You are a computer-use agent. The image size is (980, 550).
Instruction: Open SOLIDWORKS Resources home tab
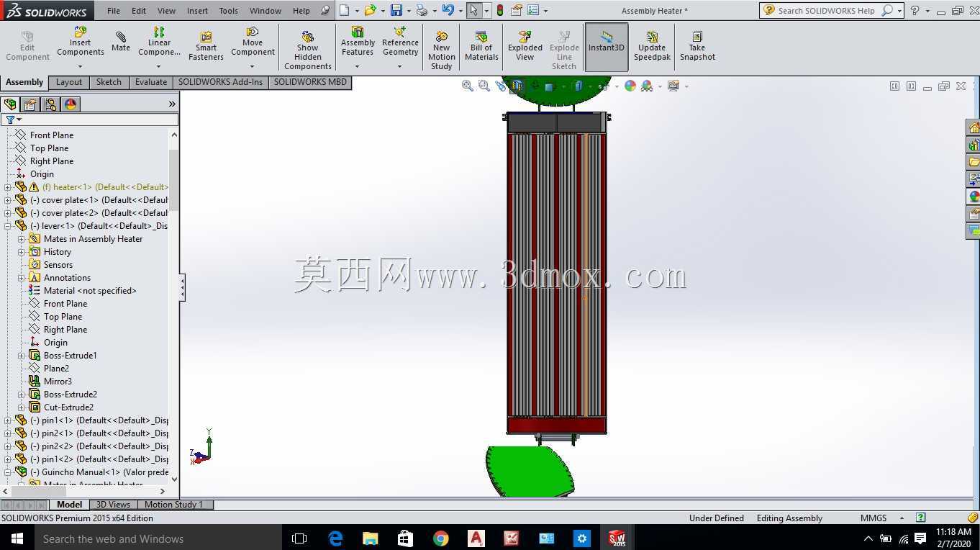(x=974, y=128)
